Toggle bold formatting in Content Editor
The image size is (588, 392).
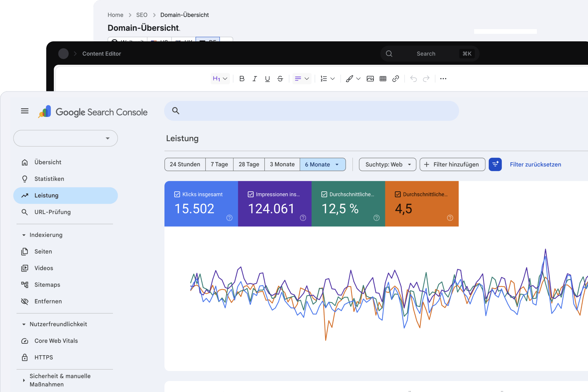[242, 79]
